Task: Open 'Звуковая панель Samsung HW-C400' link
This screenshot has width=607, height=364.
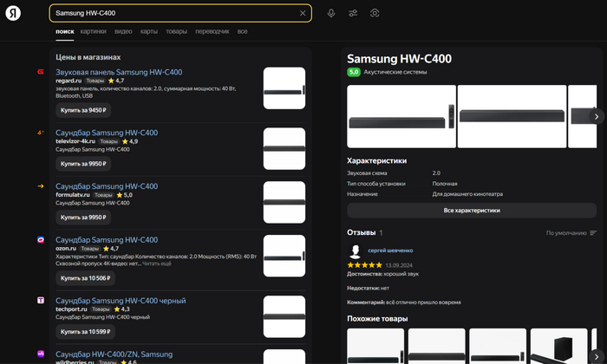Action: 119,72
